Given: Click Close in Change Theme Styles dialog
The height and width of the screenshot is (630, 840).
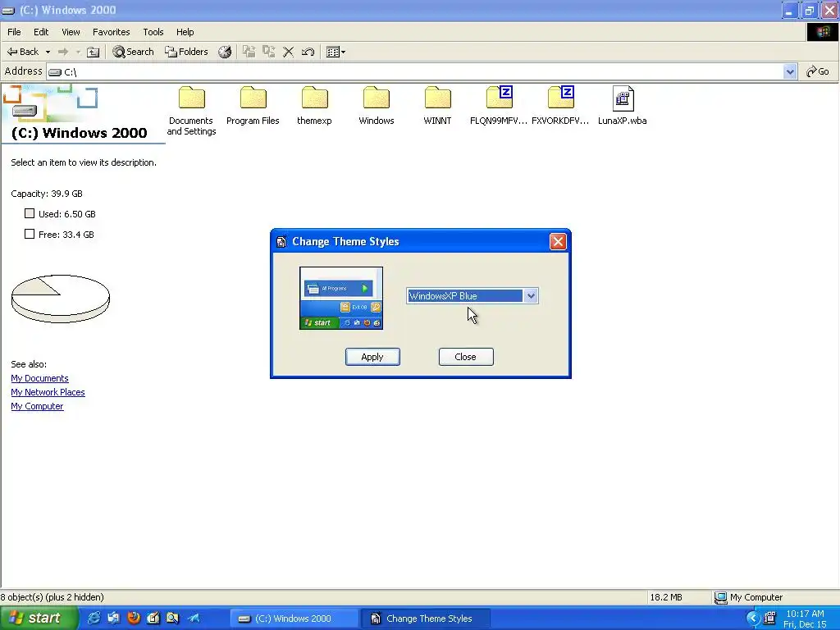Looking at the screenshot, I should [466, 357].
